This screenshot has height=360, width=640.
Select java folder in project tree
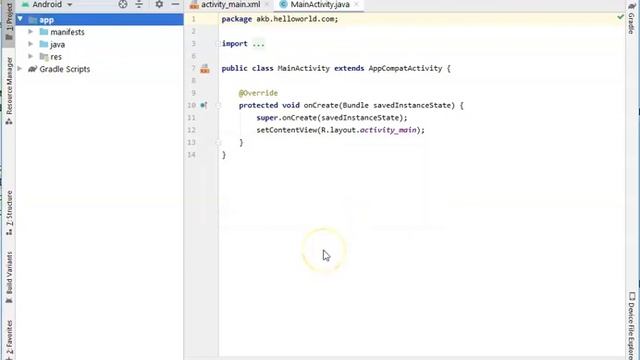tap(58, 44)
